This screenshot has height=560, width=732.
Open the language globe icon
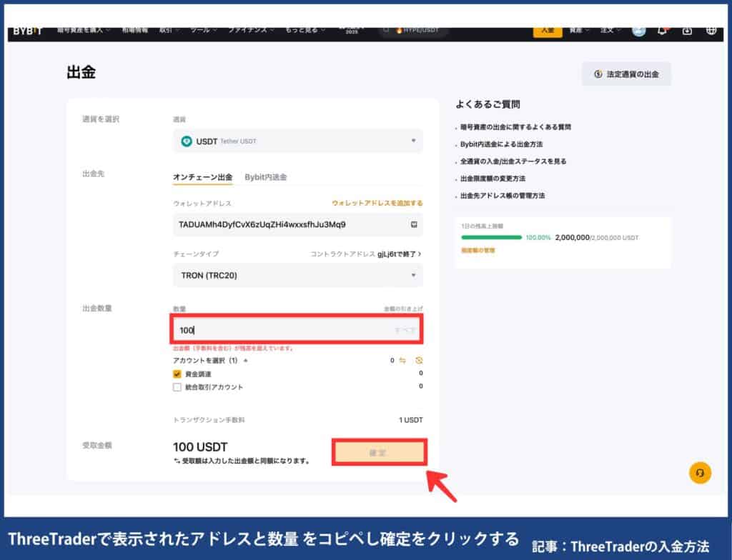point(711,31)
